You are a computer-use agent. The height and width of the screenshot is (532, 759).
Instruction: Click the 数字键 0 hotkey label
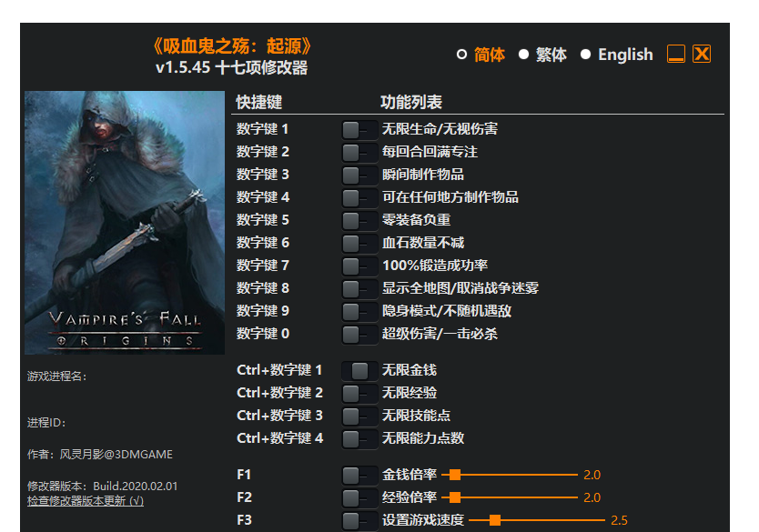click(262, 334)
